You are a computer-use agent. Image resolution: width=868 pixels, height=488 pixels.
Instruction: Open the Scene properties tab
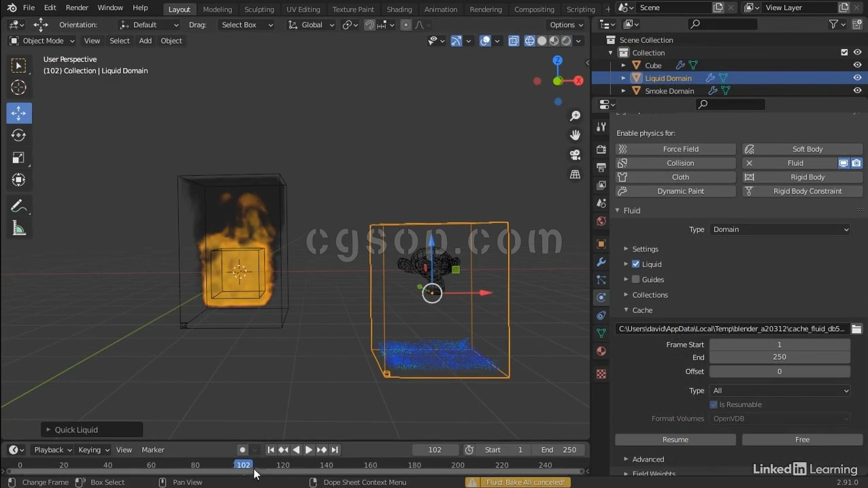point(601,203)
